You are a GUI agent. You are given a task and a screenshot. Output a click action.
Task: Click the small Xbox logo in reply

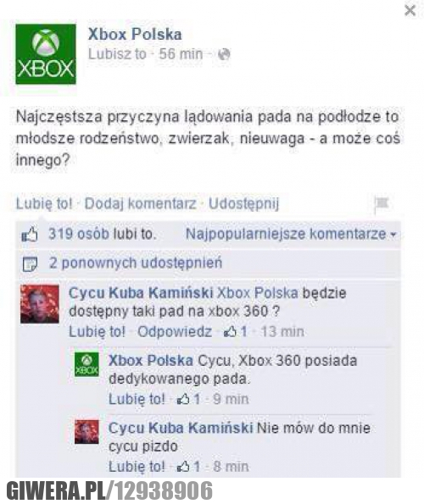click(x=86, y=365)
